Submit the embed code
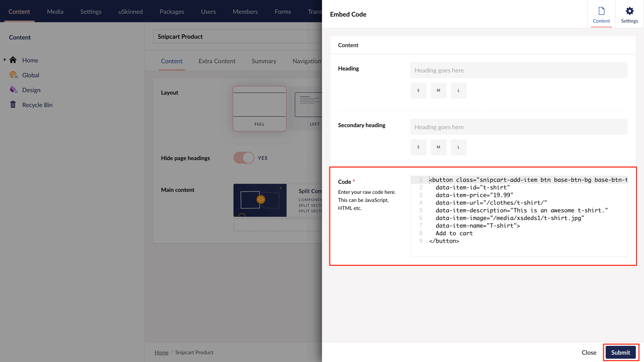Viewport: 644px width, 362px height. (x=620, y=352)
